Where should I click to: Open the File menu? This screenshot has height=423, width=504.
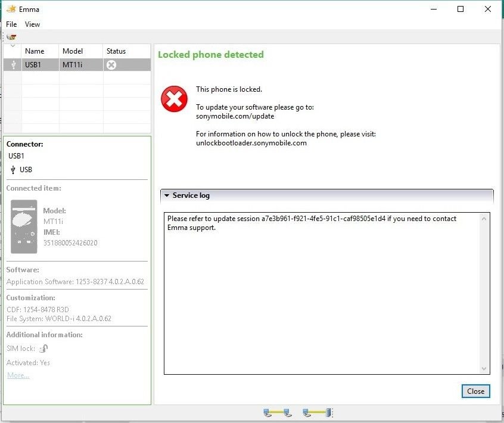pyautogui.click(x=11, y=24)
